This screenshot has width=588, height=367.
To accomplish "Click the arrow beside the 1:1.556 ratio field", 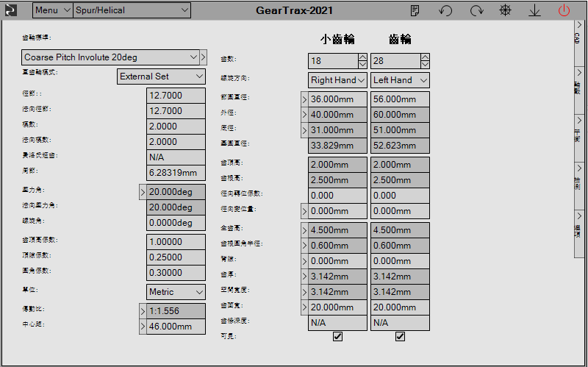I will (x=143, y=311).
